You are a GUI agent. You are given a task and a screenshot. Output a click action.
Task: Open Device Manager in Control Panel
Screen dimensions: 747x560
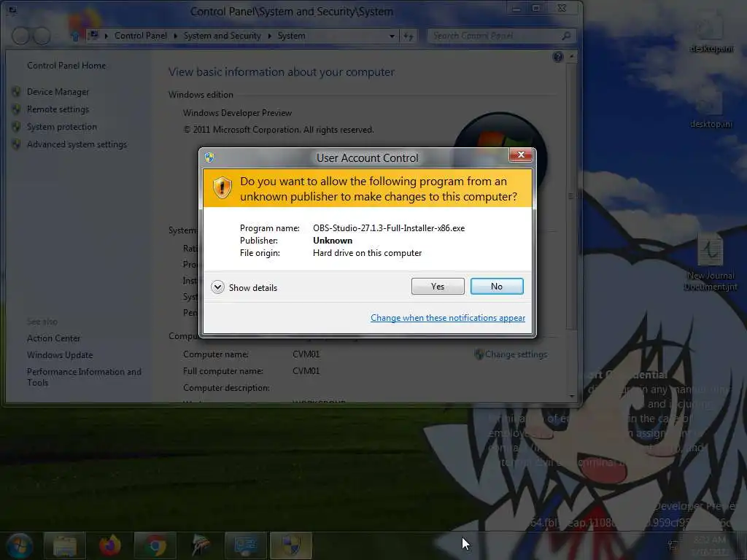tap(58, 91)
